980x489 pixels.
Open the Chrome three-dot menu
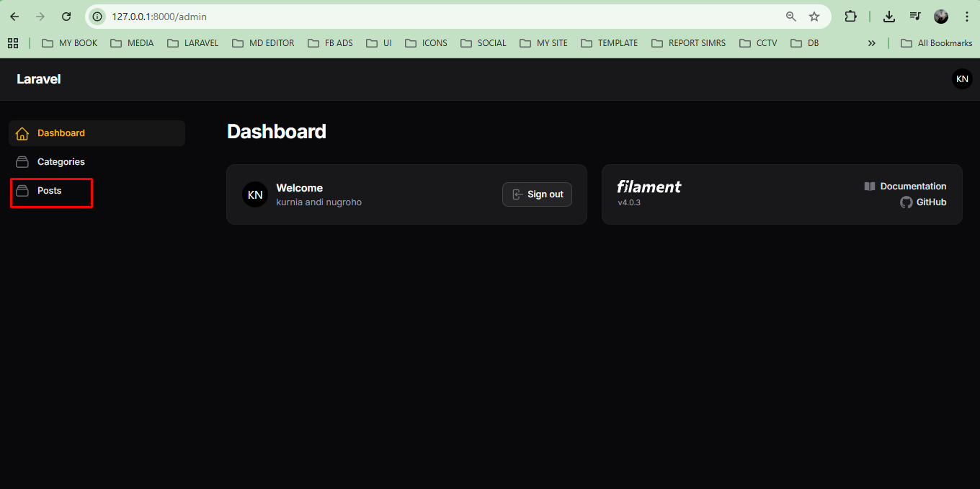pyautogui.click(x=966, y=17)
